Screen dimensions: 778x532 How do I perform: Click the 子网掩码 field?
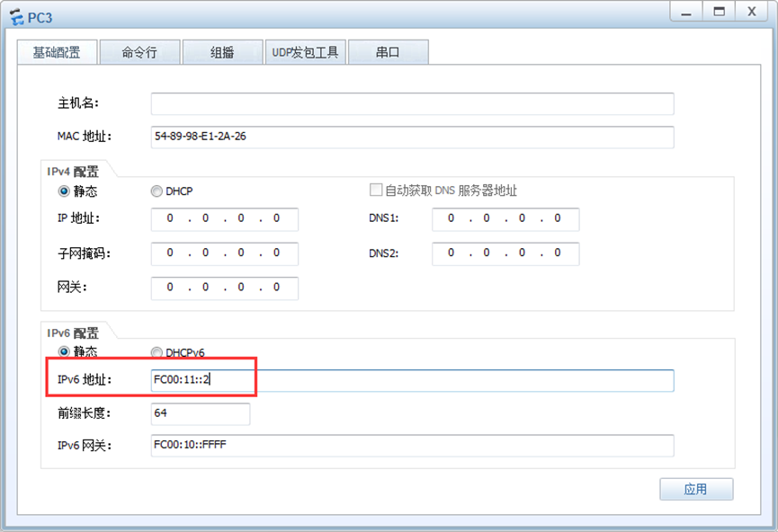(225, 253)
